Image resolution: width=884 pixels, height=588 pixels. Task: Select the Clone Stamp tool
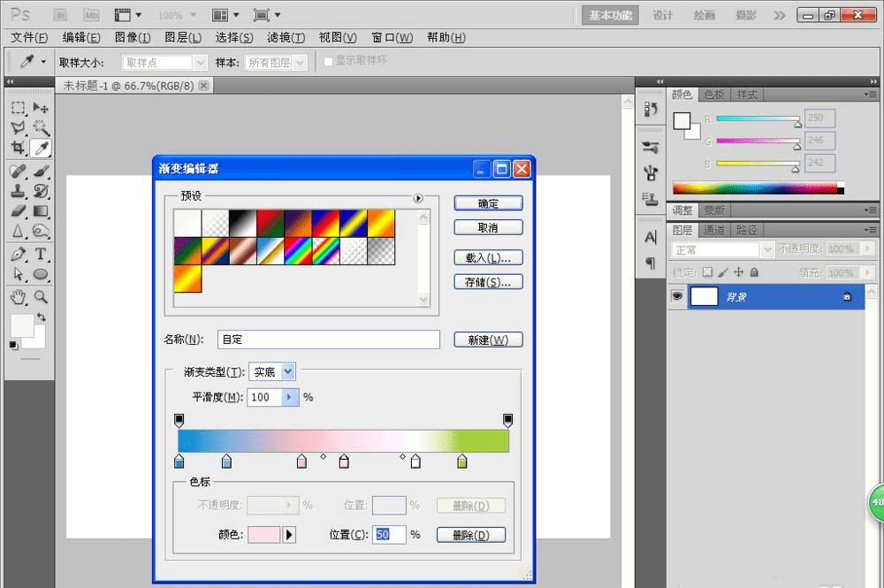pos(18,191)
